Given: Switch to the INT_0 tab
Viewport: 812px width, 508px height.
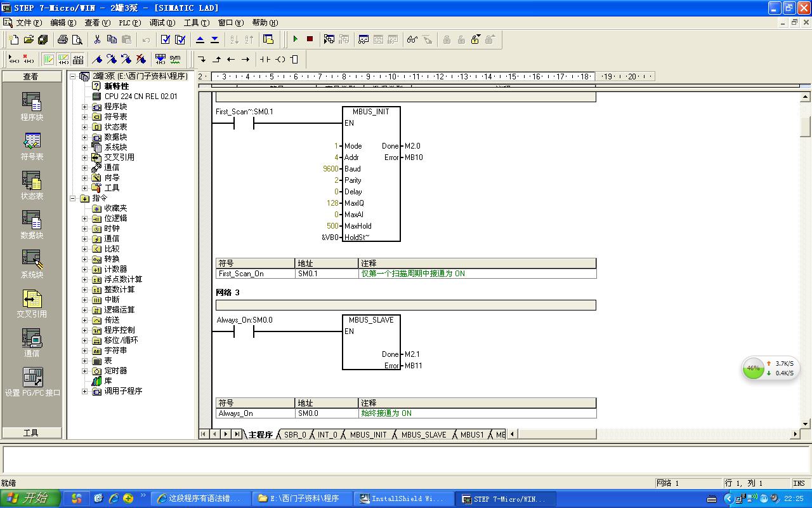Looking at the screenshot, I should 327,435.
